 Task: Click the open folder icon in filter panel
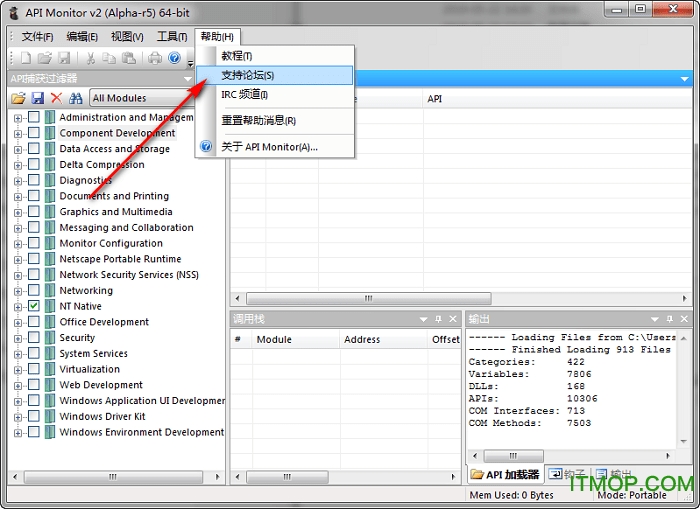(x=18, y=98)
